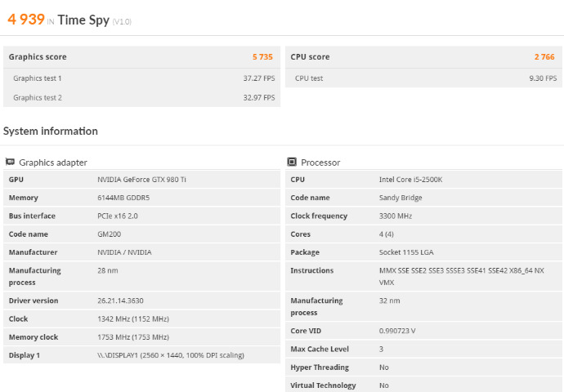The image size is (564, 392).
Task: Select the Display 1 resolution entry
Action: tap(170, 355)
